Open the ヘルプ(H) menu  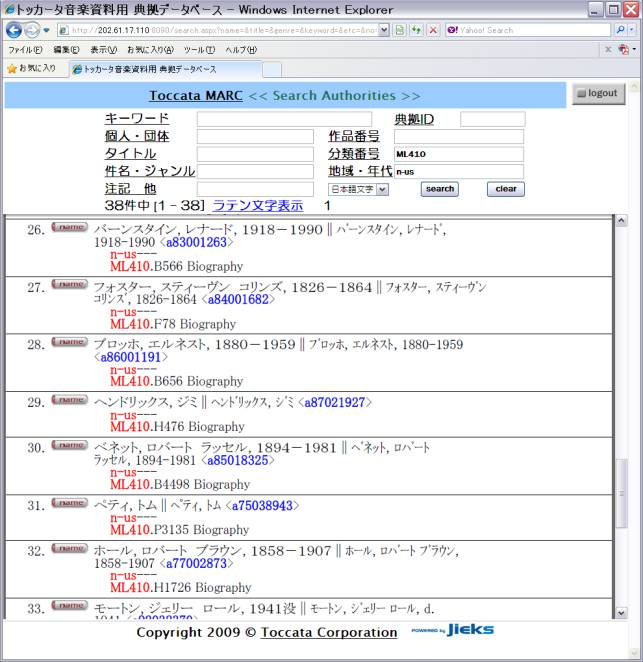coord(241,50)
